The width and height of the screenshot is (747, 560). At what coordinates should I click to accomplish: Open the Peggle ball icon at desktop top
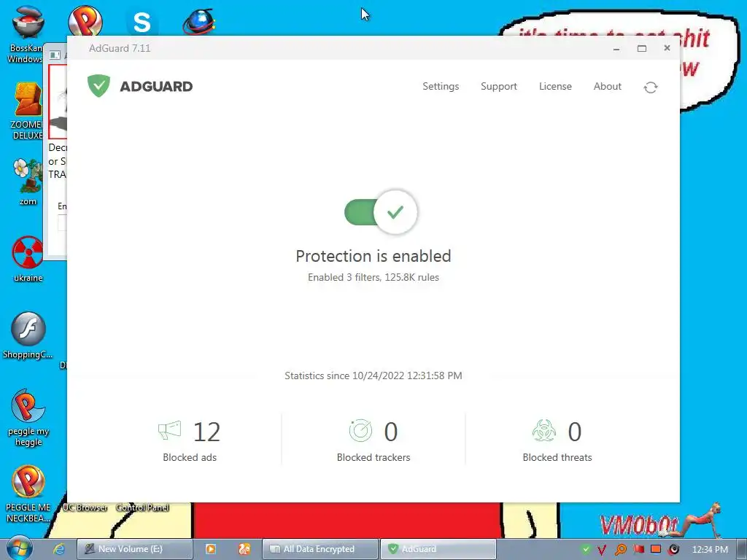(x=85, y=21)
